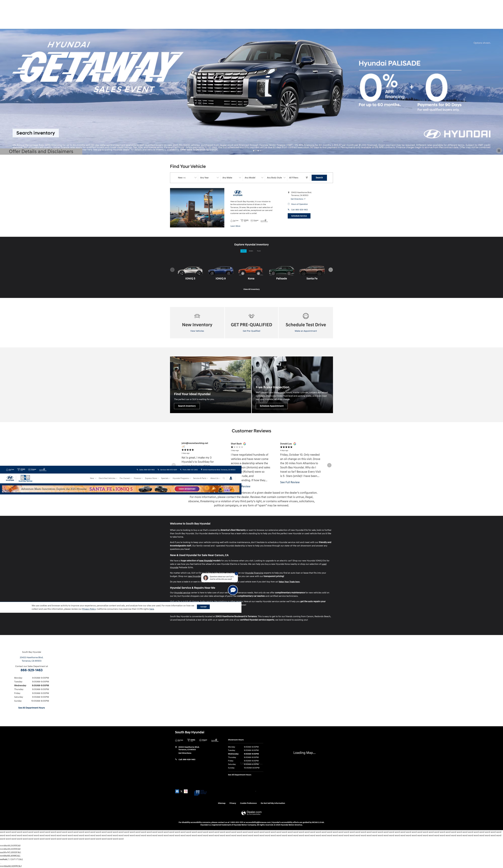This screenshot has height=868, width=503.
Task: Open Hours of Operation link
Action: [x=299, y=204]
